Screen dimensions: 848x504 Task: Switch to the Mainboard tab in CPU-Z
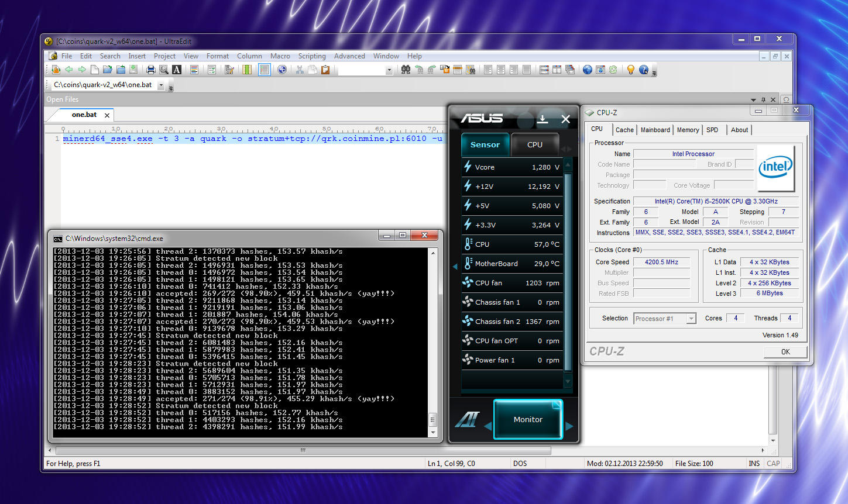click(x=655, y=130)
